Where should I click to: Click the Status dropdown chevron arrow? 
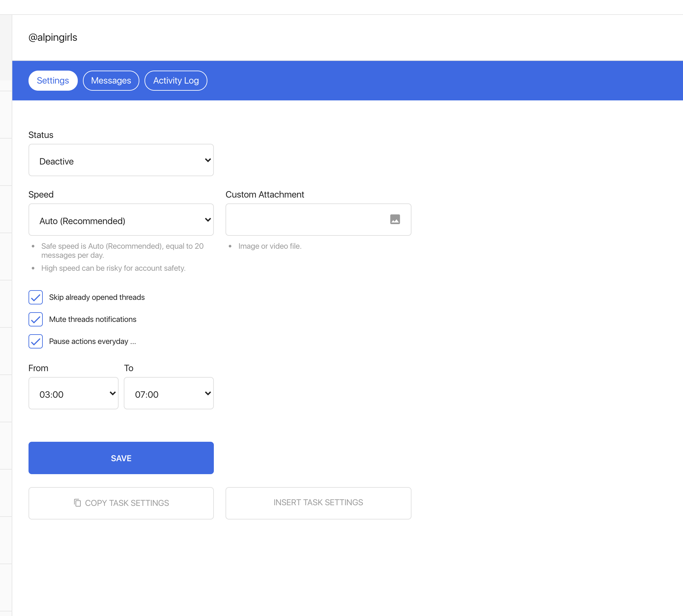click(208, 160)
